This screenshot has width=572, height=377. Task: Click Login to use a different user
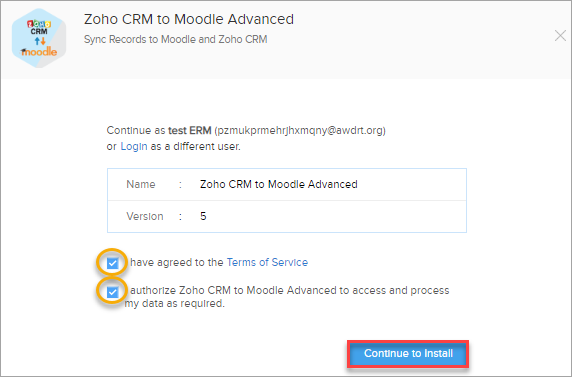pyautogui.click(x=134, y=146)
